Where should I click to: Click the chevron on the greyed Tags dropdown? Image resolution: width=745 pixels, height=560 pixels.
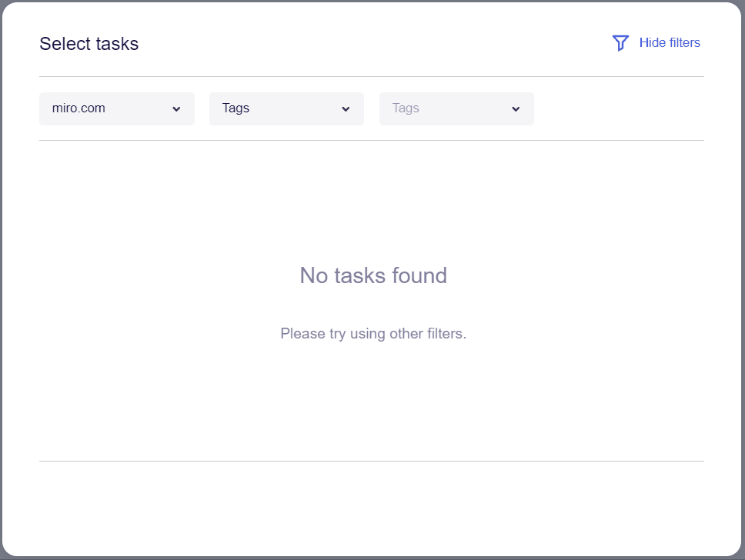[x=516, y=109]
